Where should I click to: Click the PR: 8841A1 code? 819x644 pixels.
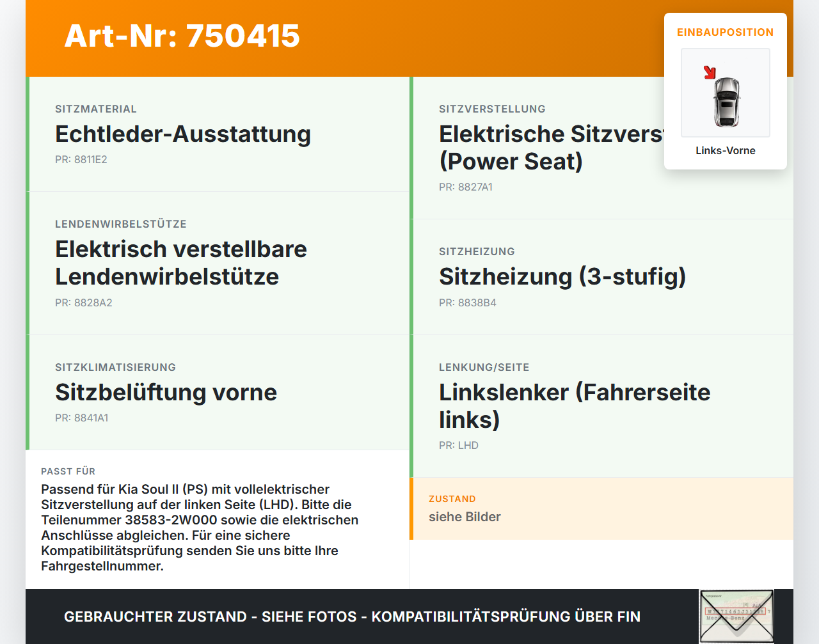point(82,418)
